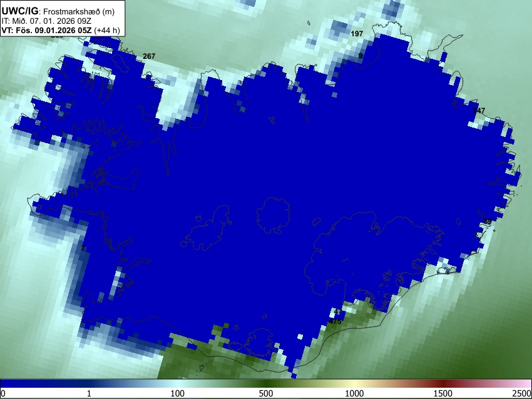Click the 'VT: Fös. 09.01.2026 05Z (+44 h)' line
This screenshot has height=399, width=532.
pyautogui.click(x=60, y=30)
